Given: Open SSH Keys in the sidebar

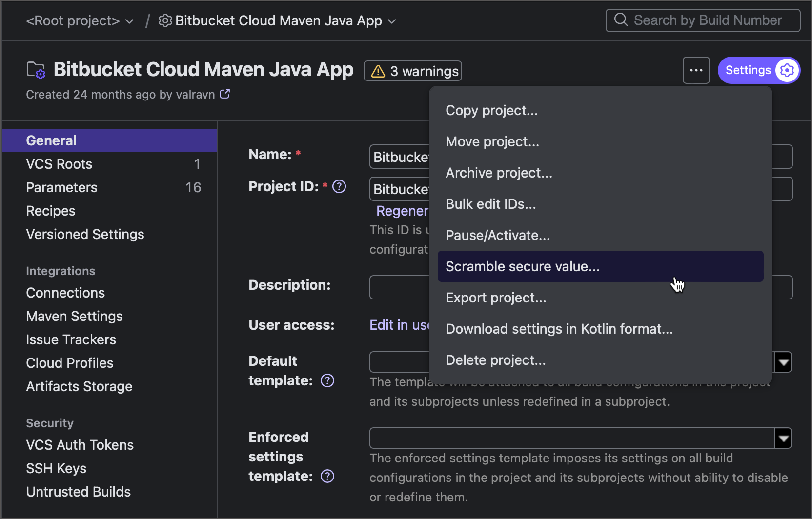Looking at the screenshot, I should click(56, 468).
